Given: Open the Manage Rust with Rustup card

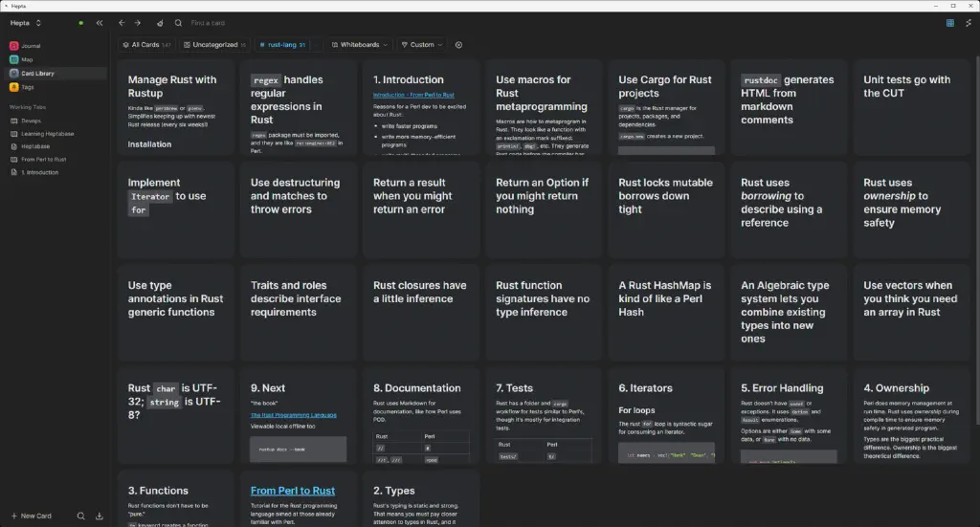Looking at the screenshot, I should coord(176,107).
